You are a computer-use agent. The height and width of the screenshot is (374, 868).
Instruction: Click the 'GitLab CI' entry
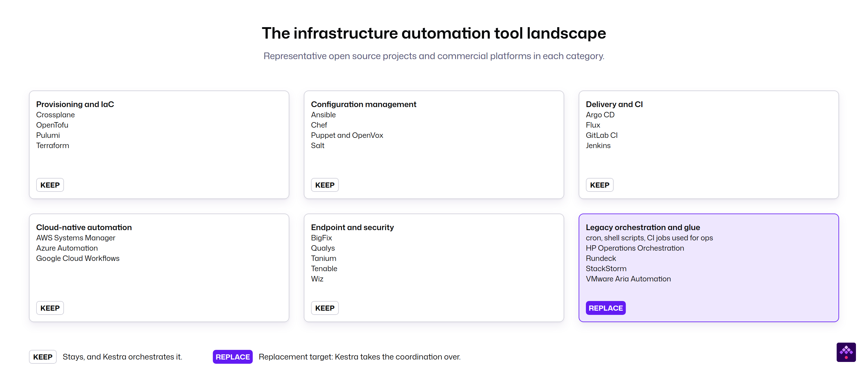coord(602,135)
